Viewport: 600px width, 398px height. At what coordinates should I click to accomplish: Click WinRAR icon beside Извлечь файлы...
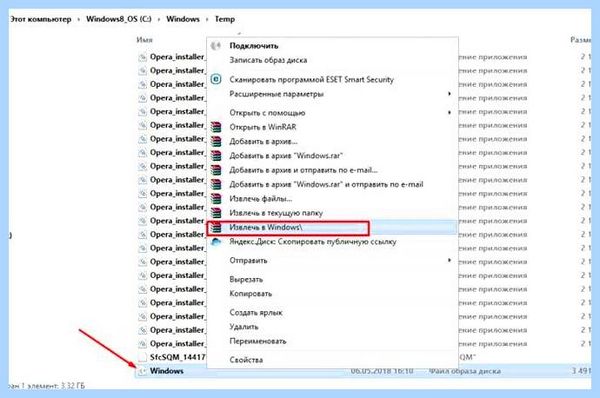[x=216, y=199]
